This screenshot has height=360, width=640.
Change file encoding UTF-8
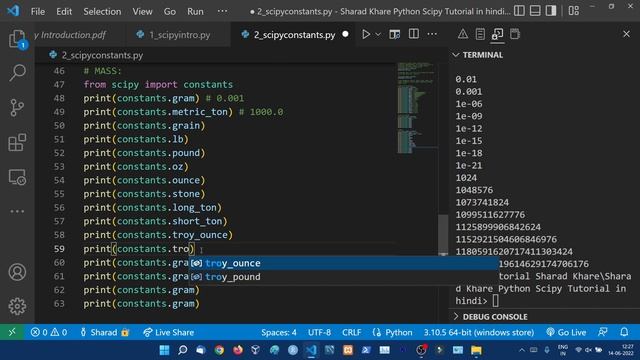(319, 332)
